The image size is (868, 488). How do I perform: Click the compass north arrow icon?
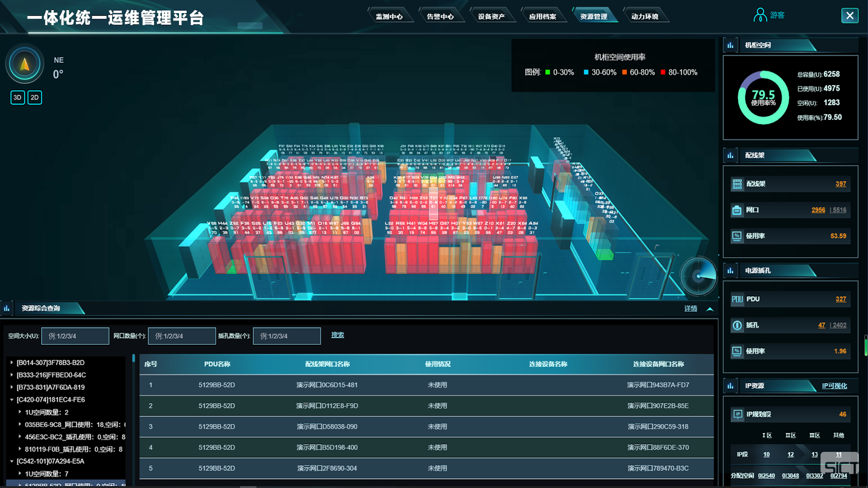click(25, 64)
